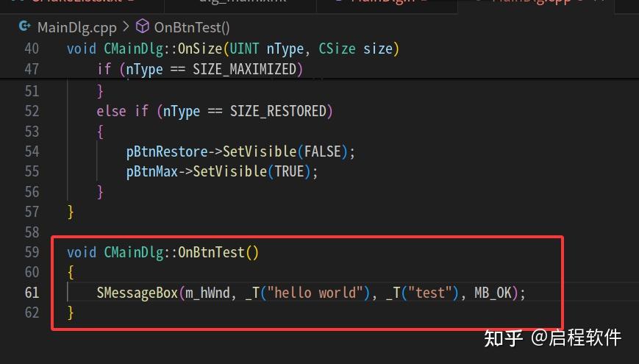This screenshot has width=639, height=364.
Task: Click the closing brace on line 57
Action: (71, 212)
